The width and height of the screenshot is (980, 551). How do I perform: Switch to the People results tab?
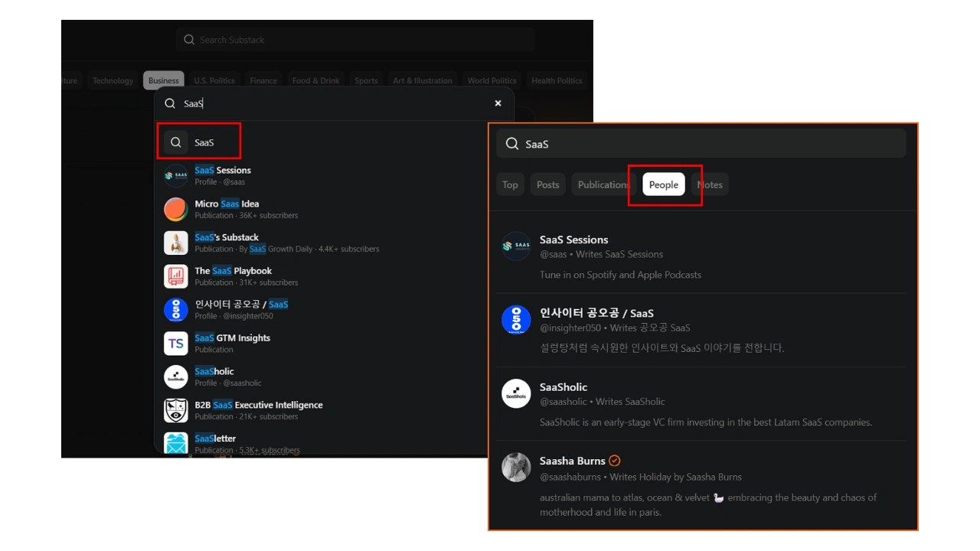point(664,184)
